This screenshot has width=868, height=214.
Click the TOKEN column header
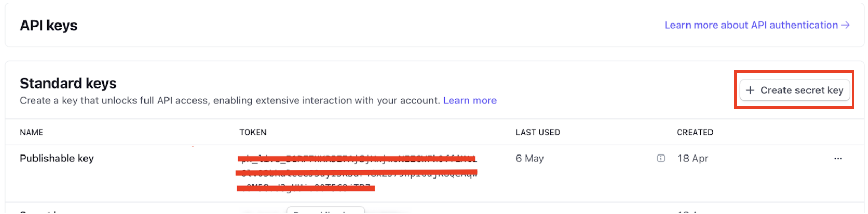coord(253,132)
